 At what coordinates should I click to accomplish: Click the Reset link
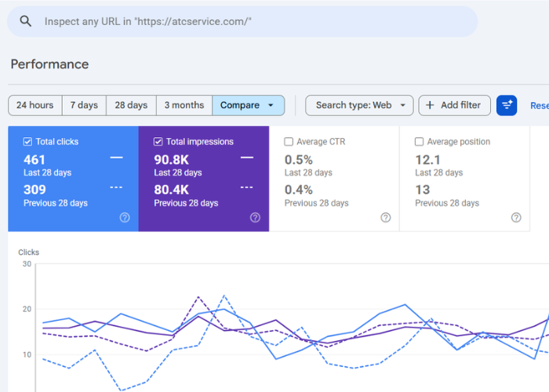(x=540, y=106)
